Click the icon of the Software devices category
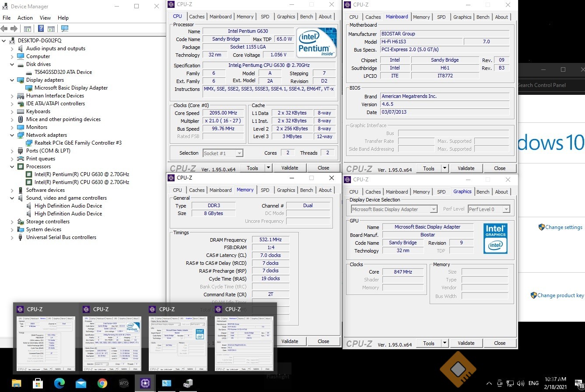This screenshot has width=585, height=392. pos(21,190)
